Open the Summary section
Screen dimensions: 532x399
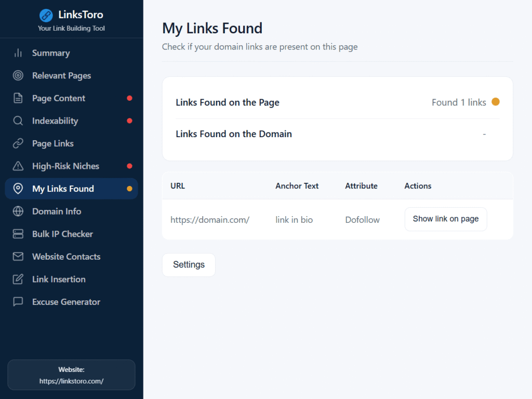click(72, 53)
